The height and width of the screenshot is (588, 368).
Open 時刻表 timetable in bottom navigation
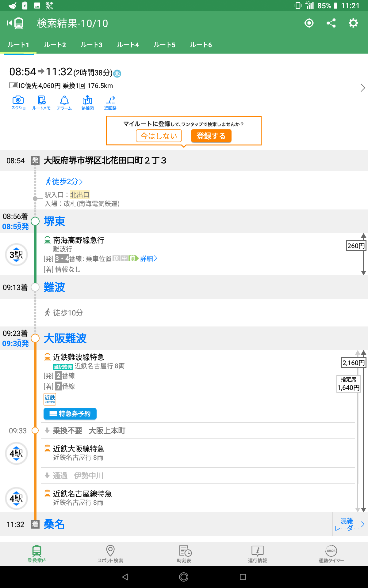[x=184, y=554]
